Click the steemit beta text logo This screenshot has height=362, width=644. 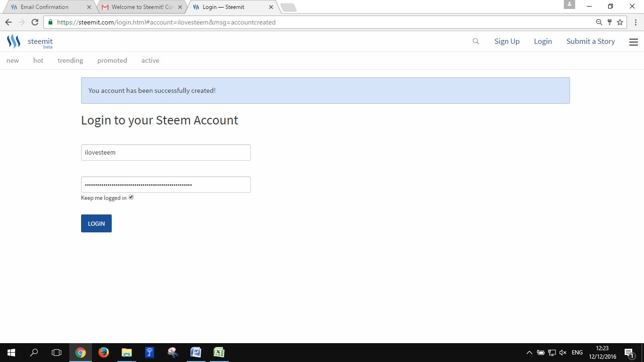(40, 42)
